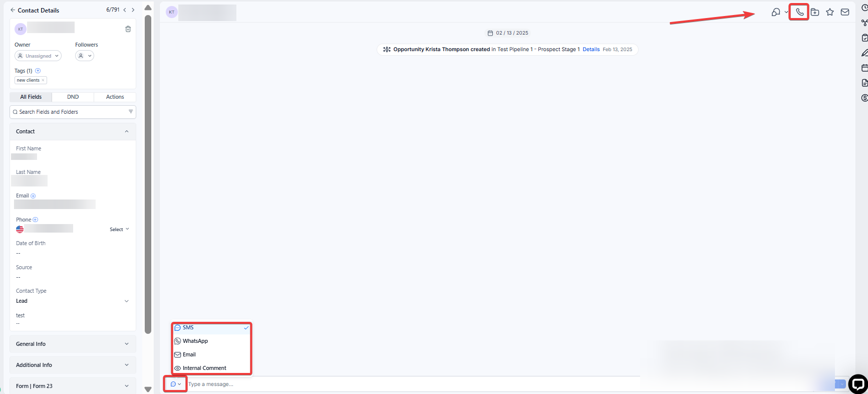Screen dimensions: 868x394
Task: Click the envelope icon in top bar
Action: [845, 12]
